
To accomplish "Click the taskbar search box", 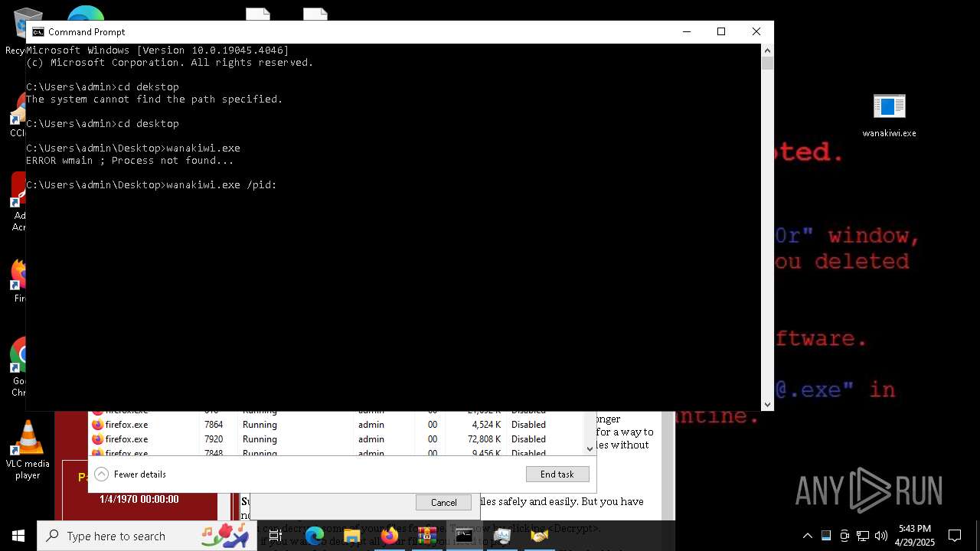I will pos(145,536).
